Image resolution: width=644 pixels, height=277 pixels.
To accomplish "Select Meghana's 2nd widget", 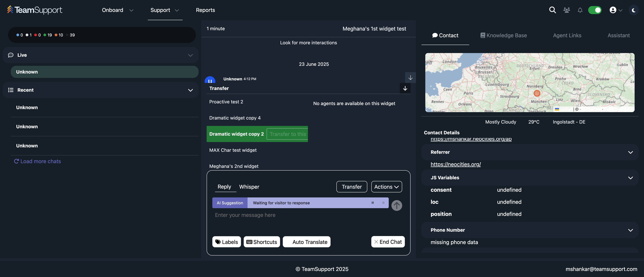I will pos(234,166).
